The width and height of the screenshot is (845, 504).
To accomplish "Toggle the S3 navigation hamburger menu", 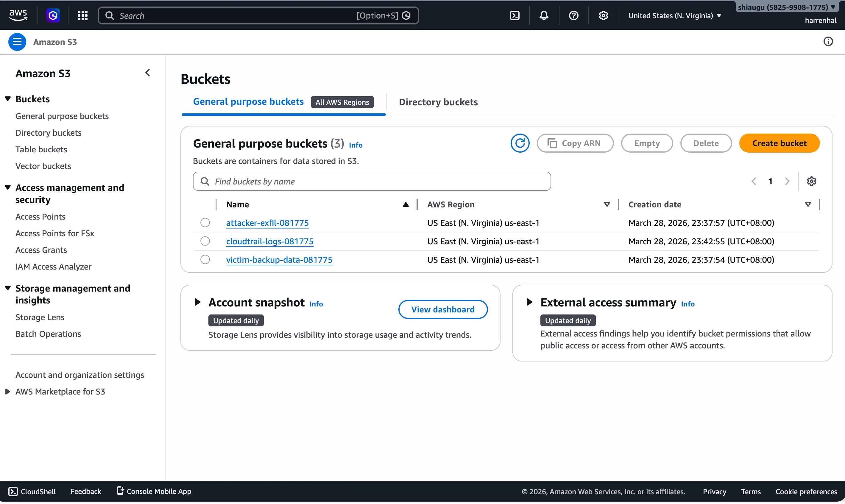I will point(17,42).
